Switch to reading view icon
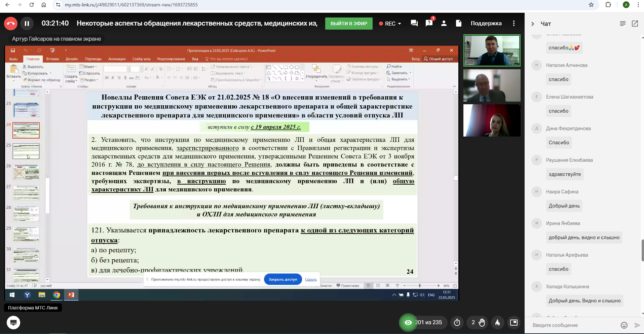 [388, 286]
